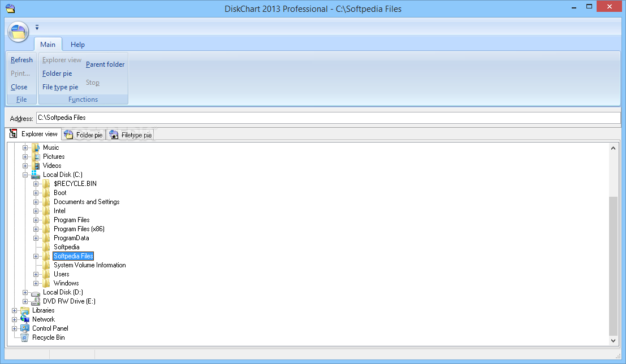
Task: Click the tree scrollbar down arrow
Action: (x=613, y=341)
